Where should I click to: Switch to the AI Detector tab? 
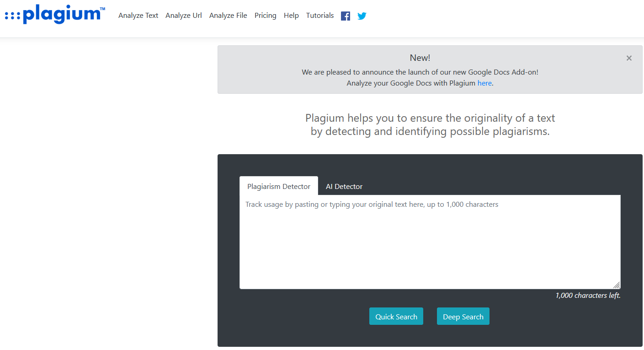344,187
